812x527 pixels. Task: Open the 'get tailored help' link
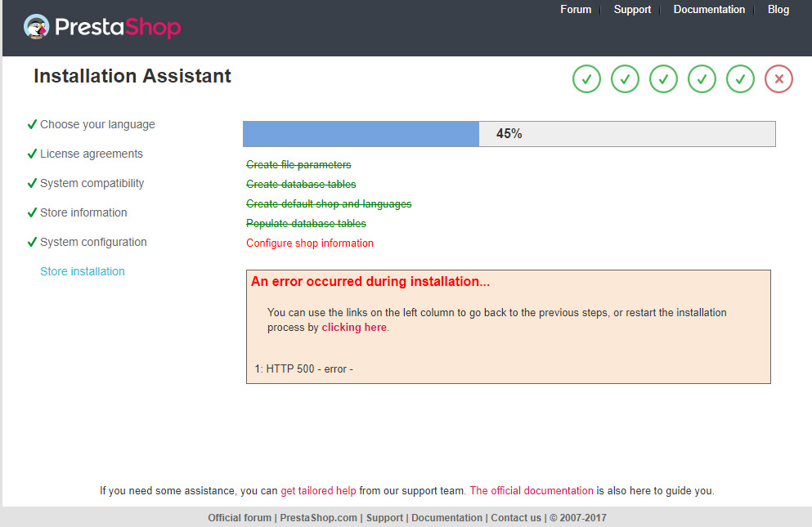pyautogui.click(x=318, y=491)
